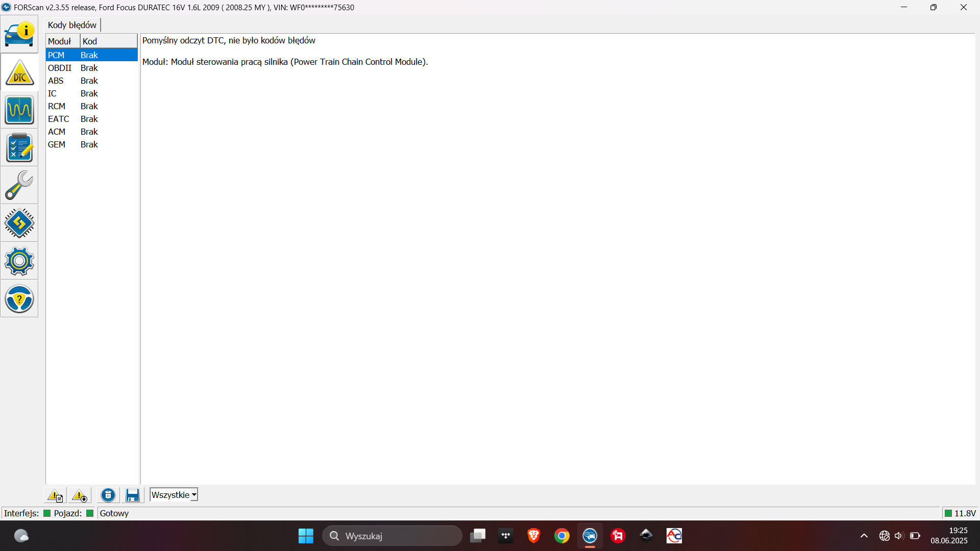This screenshot has height=551, width=980.
Task: Select the ABS module row
Action: coord(92,81)
